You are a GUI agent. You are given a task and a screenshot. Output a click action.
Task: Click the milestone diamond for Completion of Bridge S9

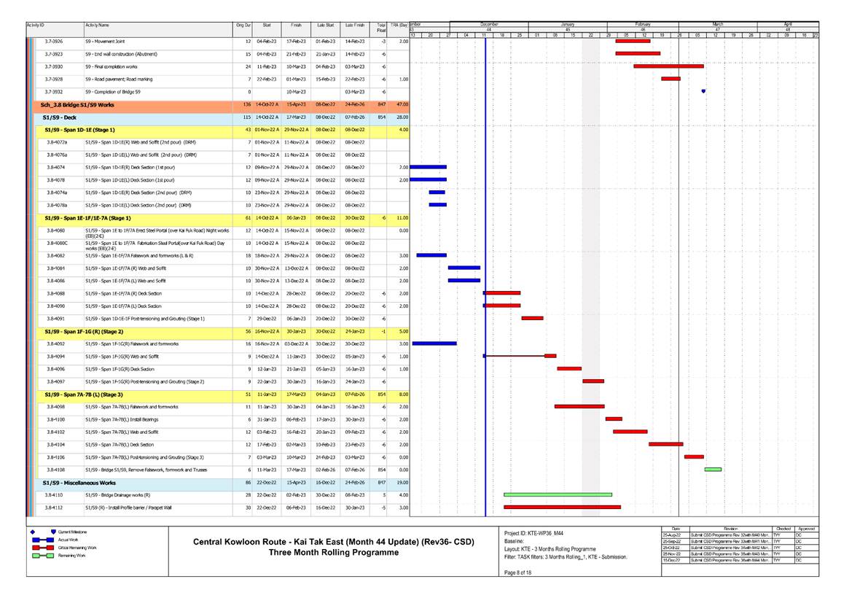tap(702, 90)
